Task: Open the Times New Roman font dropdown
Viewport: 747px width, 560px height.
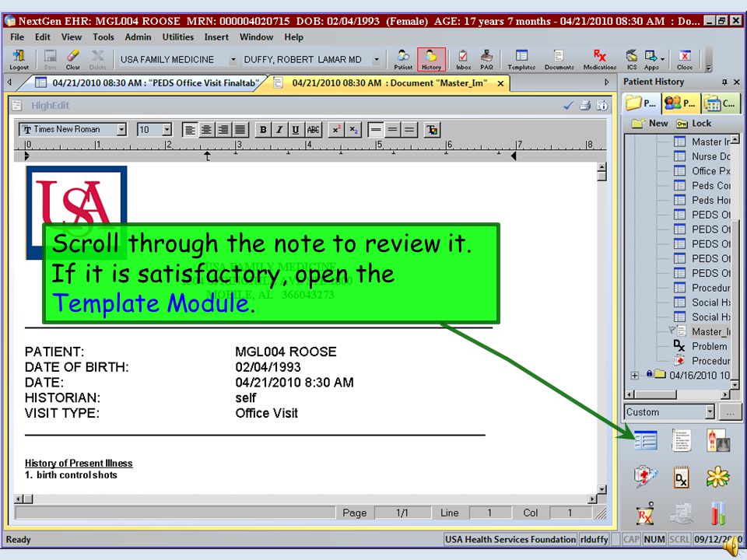Action: click(121, 130)
